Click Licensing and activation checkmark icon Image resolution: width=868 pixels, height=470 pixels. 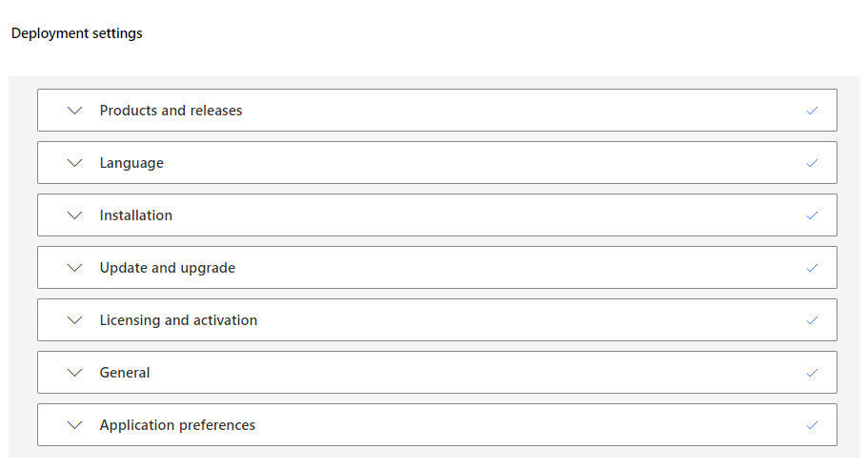812,320
